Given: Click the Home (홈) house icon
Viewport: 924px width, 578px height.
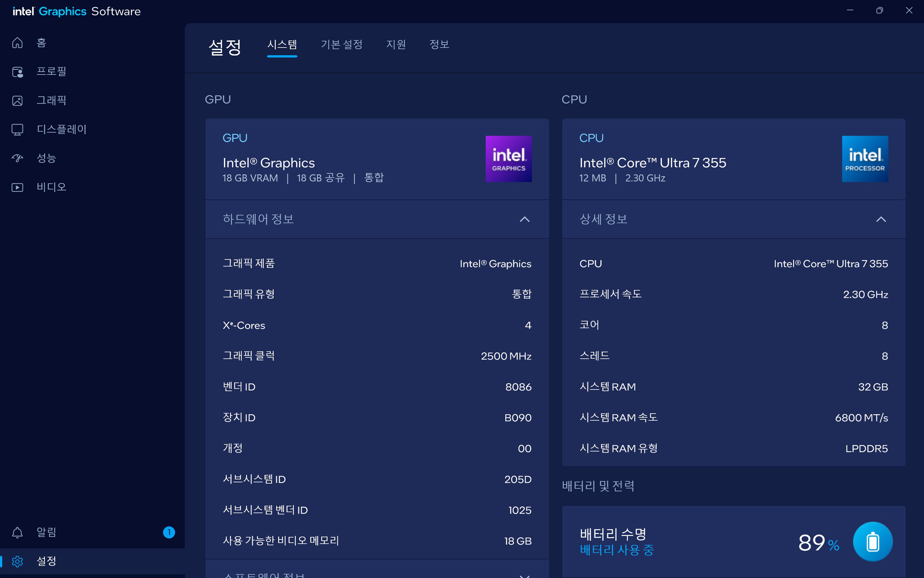Looking at the screenshot, I should click(17, 43).
